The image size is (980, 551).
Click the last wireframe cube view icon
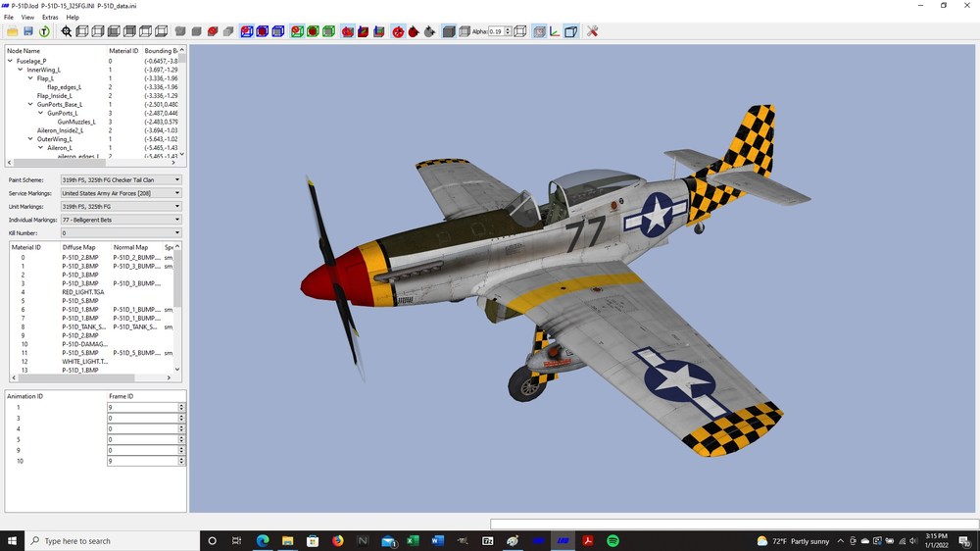(x=162, y=31)
